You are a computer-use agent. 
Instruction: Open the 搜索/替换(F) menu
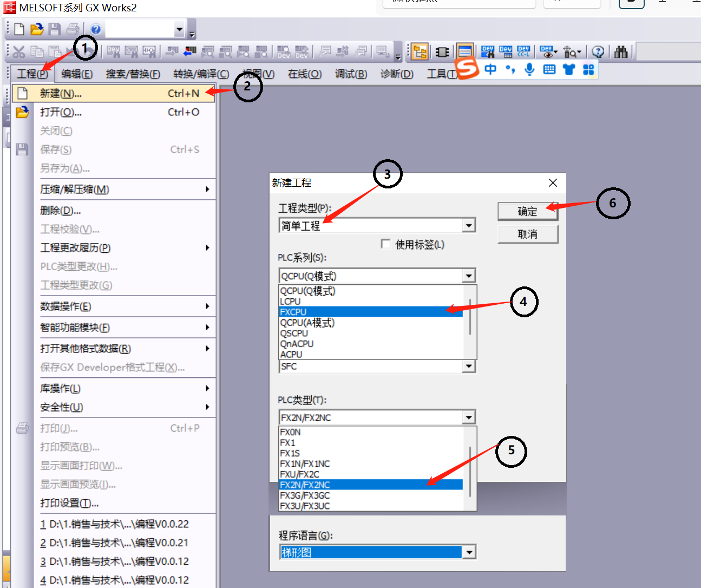coord(133,74)
